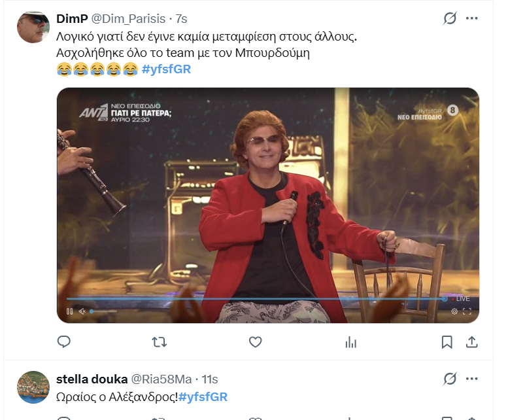The image size is (508, 420).
Task: Reply to DimP's tweet via comment icon
Action: (64, 342)
